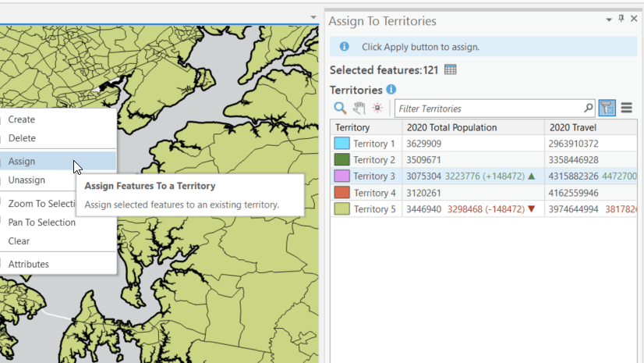Viewport: 644px width, 363px height.
Task: Open the pane options dropdown arrow
Action: 608,19
